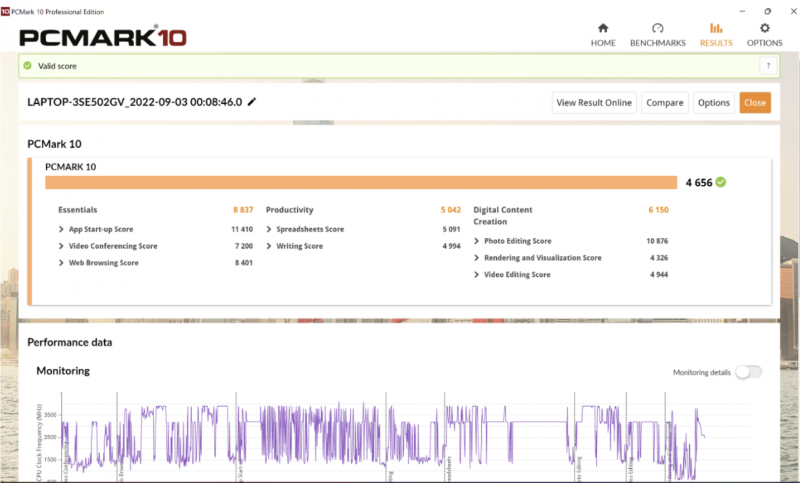The width and height of the screenshot is (800, 483).
Task: Click the orange PCMark 10 score bar
Action: 361,182
